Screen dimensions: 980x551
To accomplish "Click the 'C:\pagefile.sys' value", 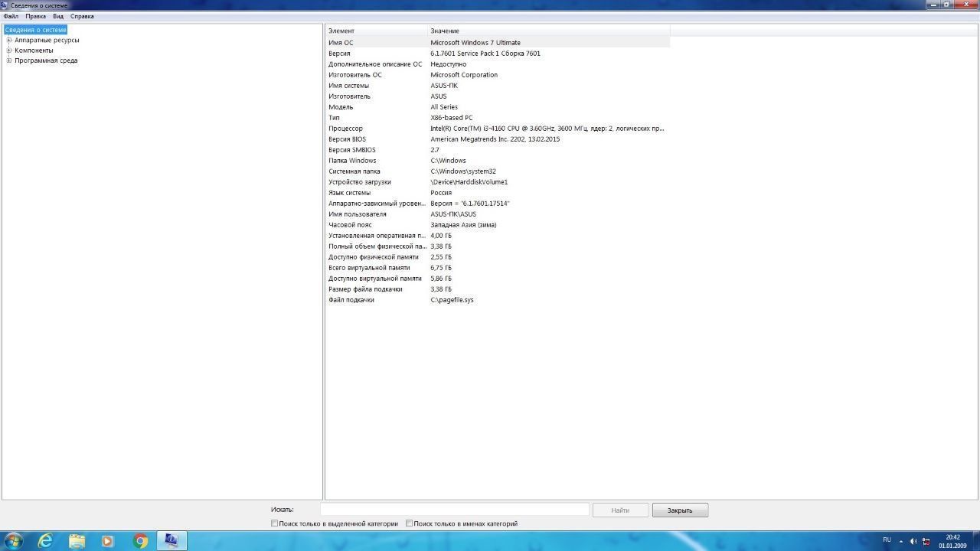I will click(452, 300).
